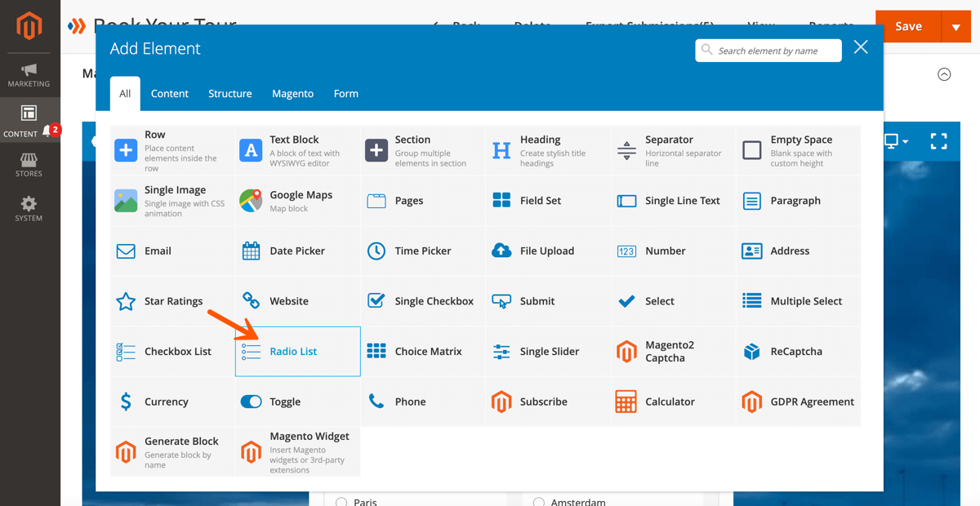Open the Stores menu in sidebar
This screenshot has height=506, width=980.
point(29,164)
